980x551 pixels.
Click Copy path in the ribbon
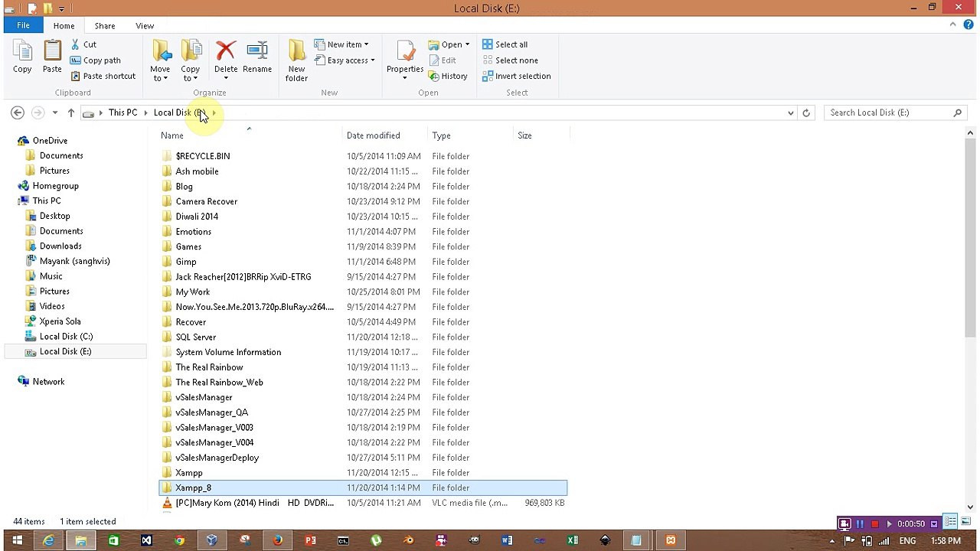(96, 60)
